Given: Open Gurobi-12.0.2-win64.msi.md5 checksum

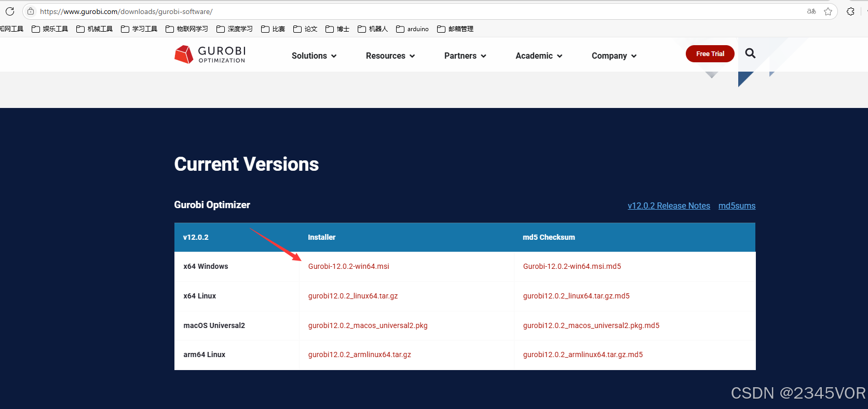Looking at the screenshot, I should pos(572,266).
